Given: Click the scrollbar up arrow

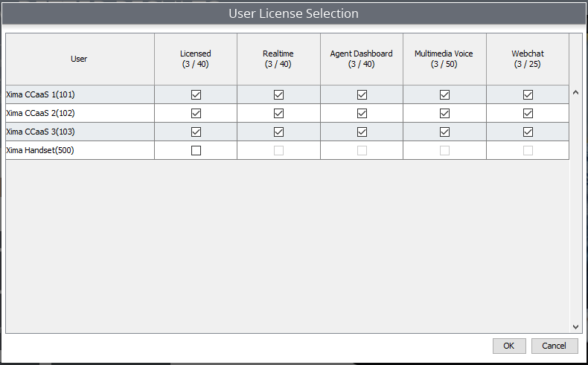Looking at the screenshot, I should (x=575, y=92).
